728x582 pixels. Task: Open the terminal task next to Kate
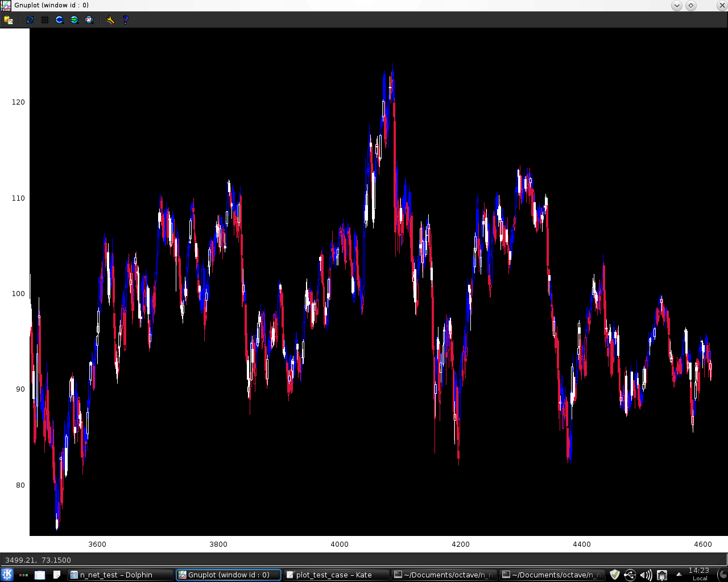pyautogui.click(x=445, y=575)
